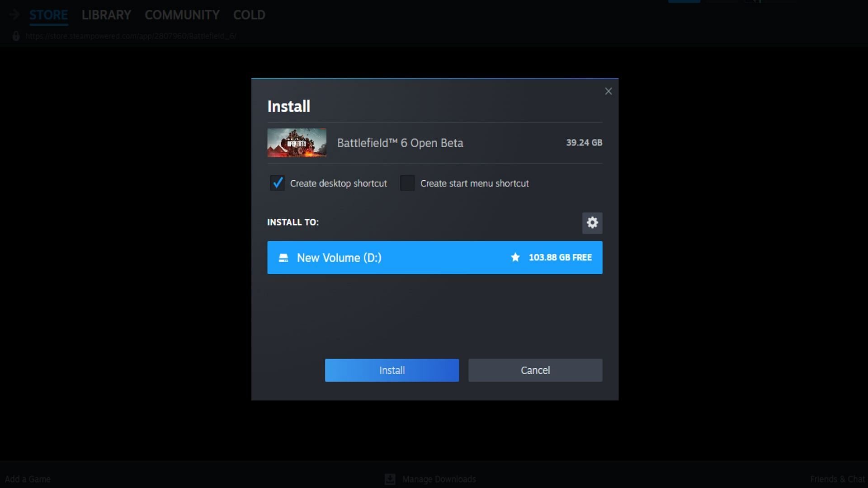Open install location settings gear
Image resolution: width=868 pixels, height=488 pixels.
tap(592, 223)
